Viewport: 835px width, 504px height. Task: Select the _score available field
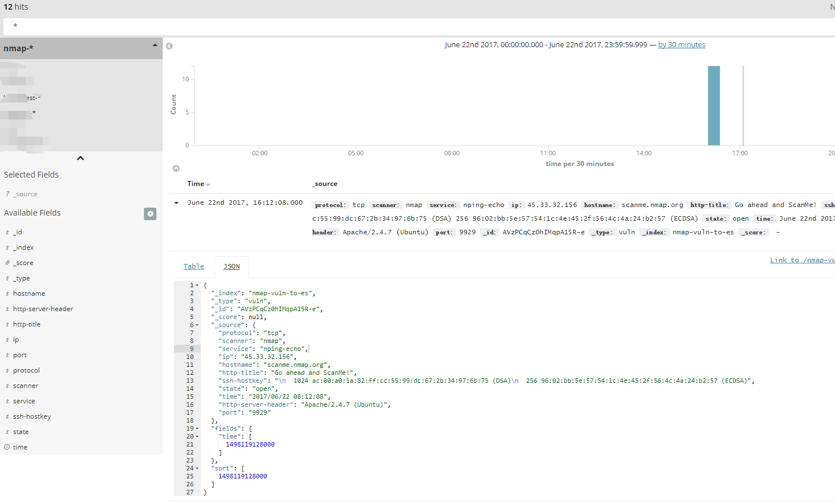pyautogui.click(x=23, y=263)
